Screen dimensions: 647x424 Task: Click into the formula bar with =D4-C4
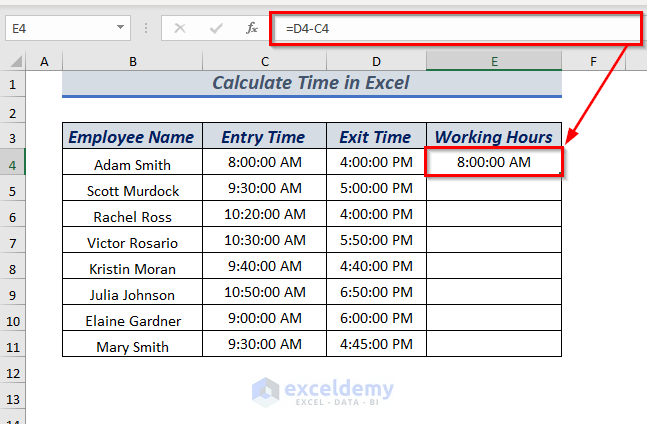click(x=456, y=28)
